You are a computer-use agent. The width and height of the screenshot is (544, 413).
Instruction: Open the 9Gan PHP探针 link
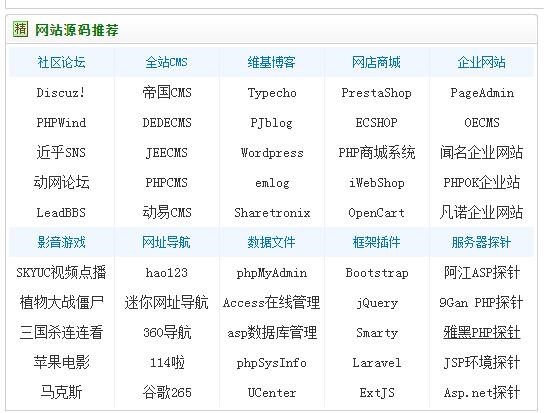point(481,302)
